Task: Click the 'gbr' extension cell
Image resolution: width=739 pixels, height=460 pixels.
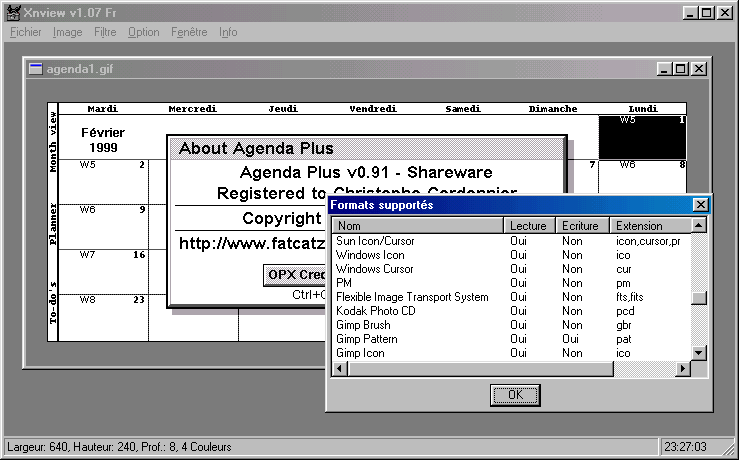Action: tap(624, 325)
